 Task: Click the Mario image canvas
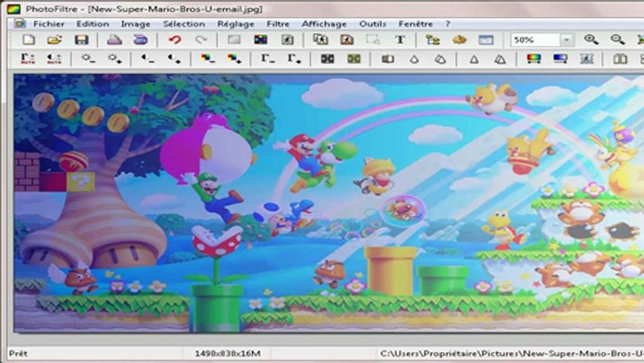pyautogui.click(x=328, y=202)
